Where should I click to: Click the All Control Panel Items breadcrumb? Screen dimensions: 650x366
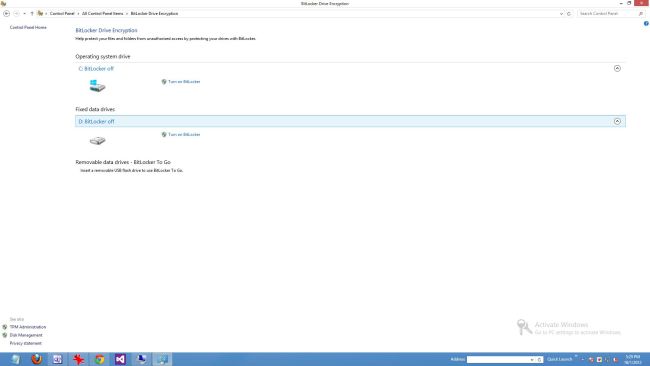coord(102,14)
